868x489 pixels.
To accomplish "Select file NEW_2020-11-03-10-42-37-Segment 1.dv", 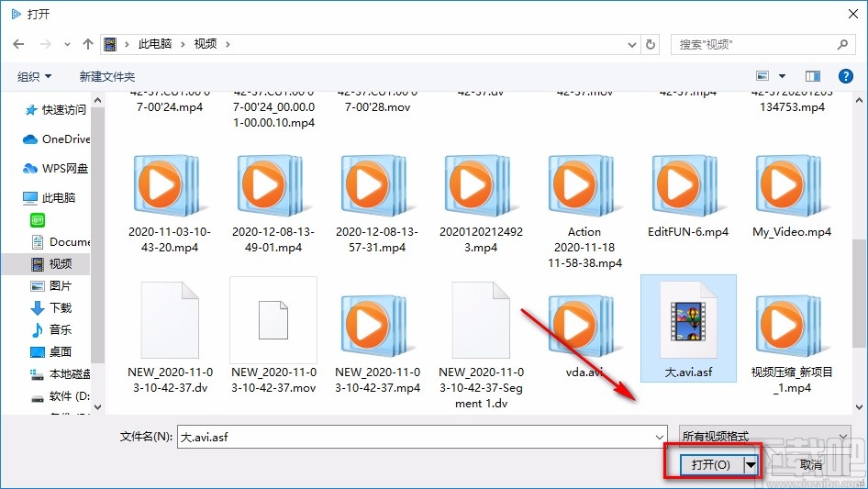I will [x=481, y=346].
